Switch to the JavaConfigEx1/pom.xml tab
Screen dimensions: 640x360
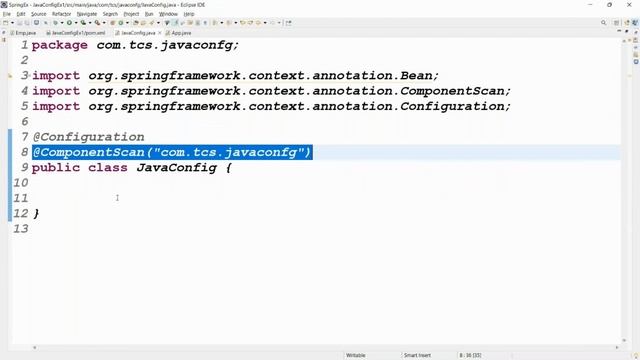[76, 33]
